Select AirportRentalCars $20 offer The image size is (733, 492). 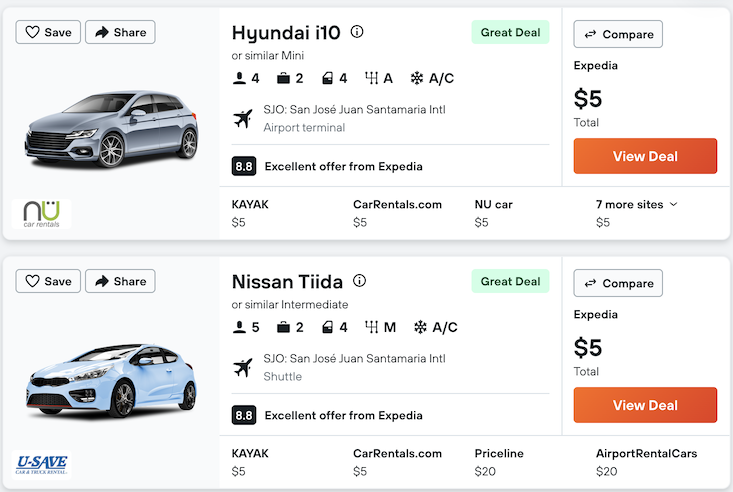[x=647, y=462]
